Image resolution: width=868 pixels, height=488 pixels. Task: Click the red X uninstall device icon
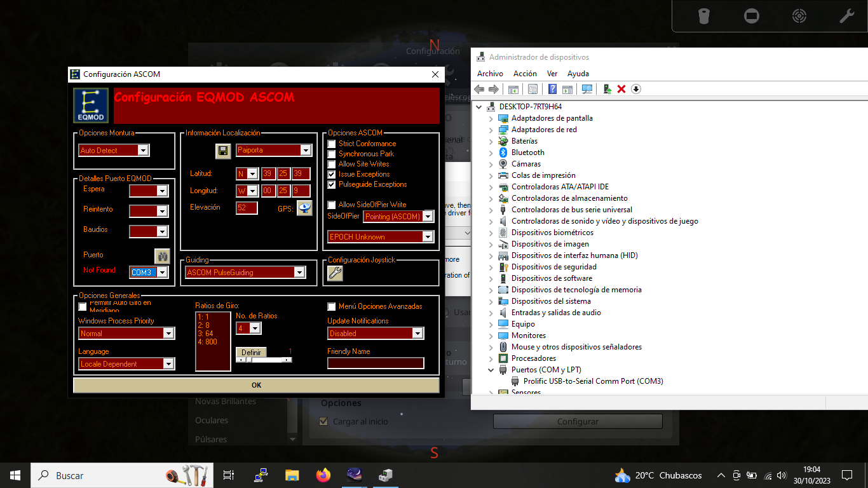coord(621,89)
